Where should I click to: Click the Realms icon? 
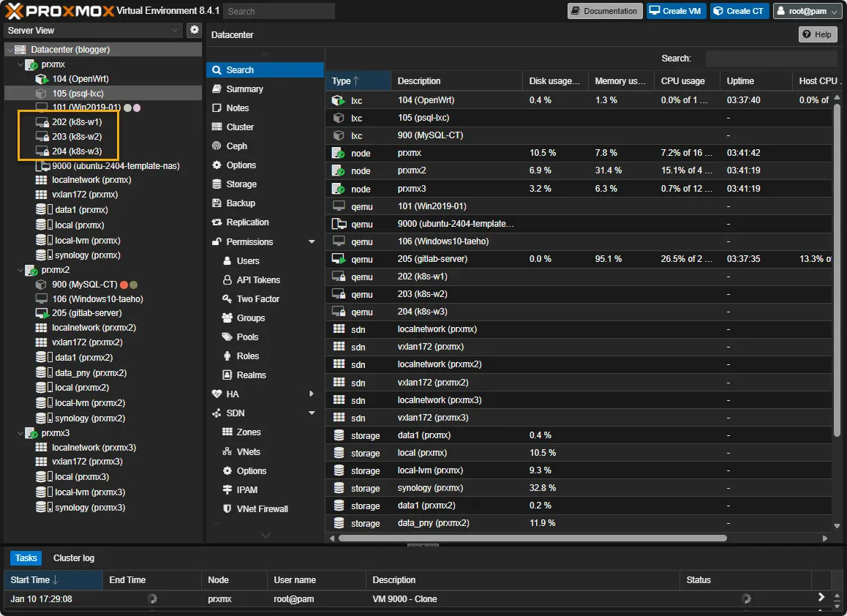tap(227, 375)
